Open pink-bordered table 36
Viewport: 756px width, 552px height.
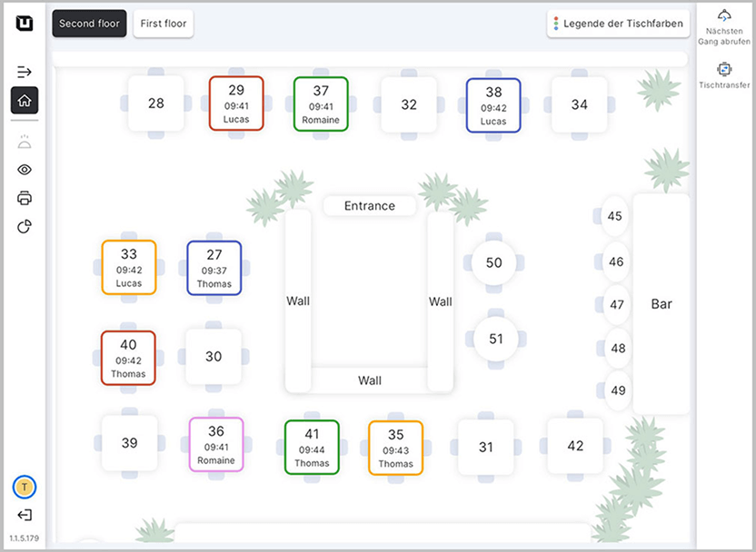coord(216,445)
